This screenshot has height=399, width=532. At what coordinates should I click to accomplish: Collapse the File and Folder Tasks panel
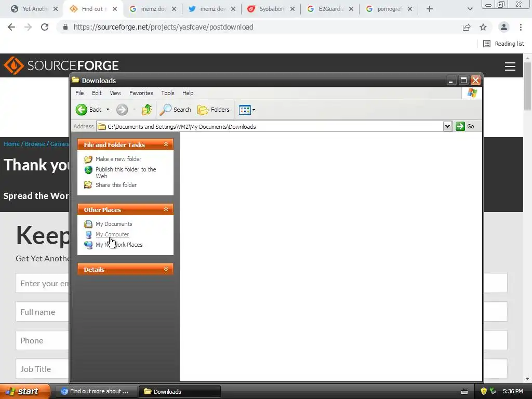[166, 144]
